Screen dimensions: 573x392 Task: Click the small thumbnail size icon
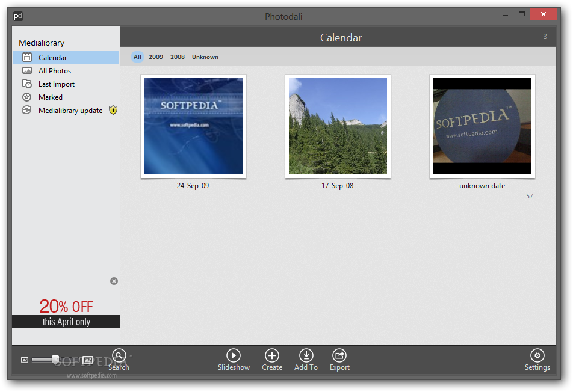coord(25,360)
